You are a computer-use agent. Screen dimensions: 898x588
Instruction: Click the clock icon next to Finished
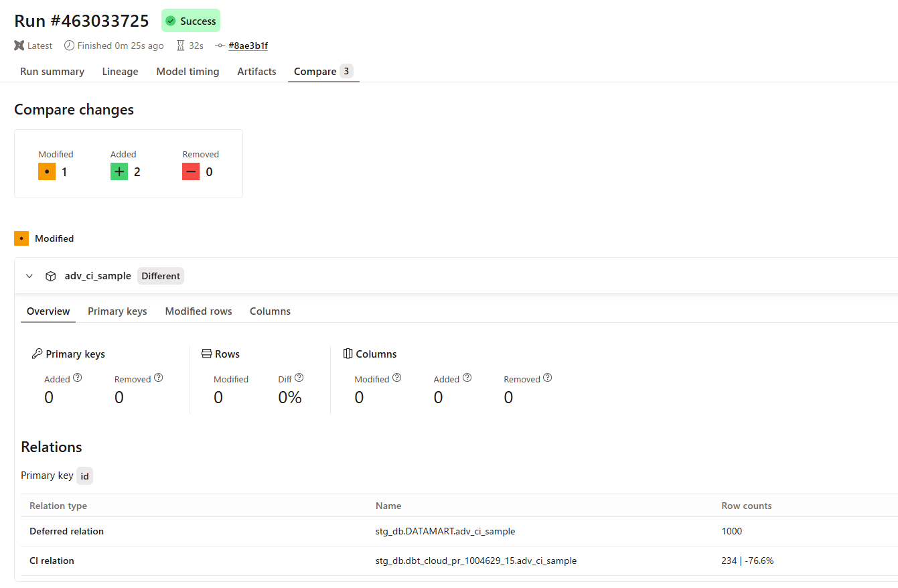69,46
